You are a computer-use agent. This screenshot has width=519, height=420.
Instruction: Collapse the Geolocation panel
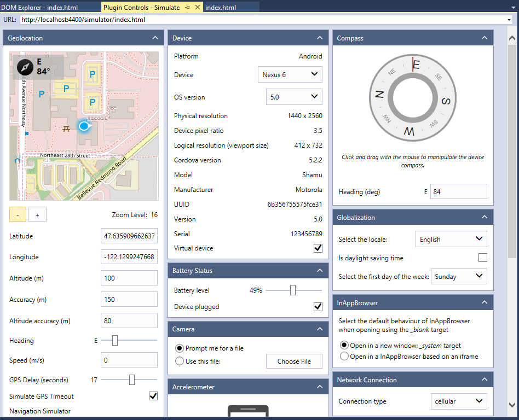pos(155,38)
